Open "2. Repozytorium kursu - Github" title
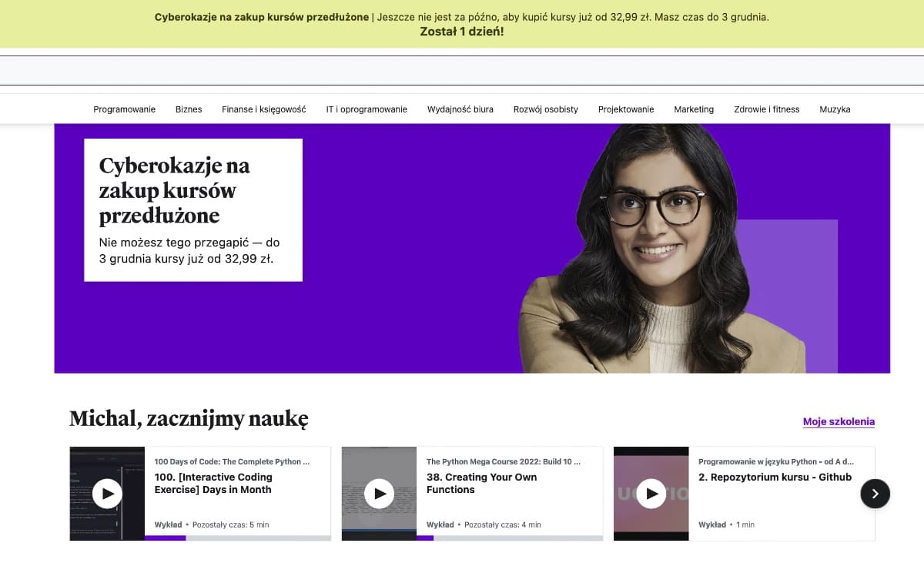 coord(775,477)
